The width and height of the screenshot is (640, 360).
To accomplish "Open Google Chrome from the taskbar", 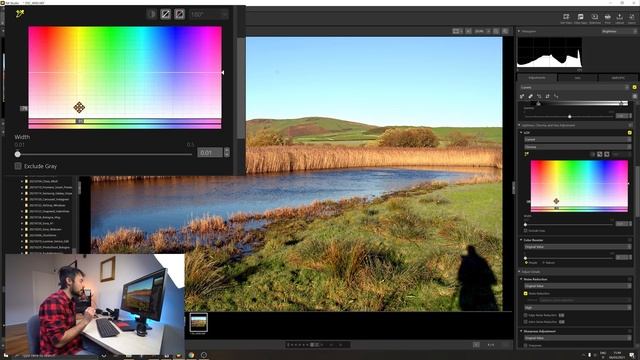I will 191,355.
